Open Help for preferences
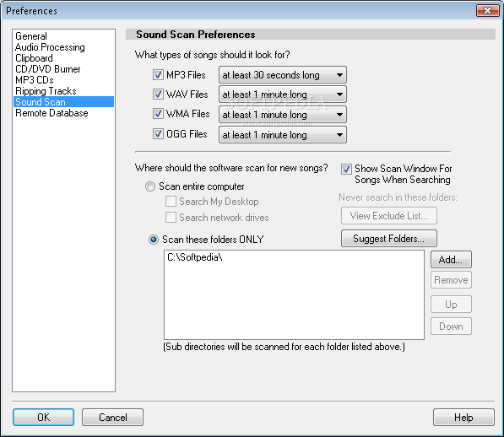The width and height of the screenshot is (504, 437). pyautogui.click(x=463, y=418)
